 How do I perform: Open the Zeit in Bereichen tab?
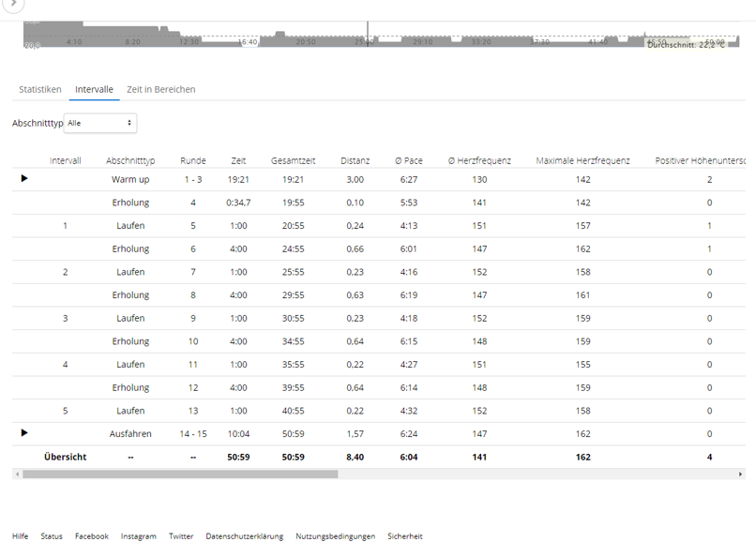tap(161, 90)
